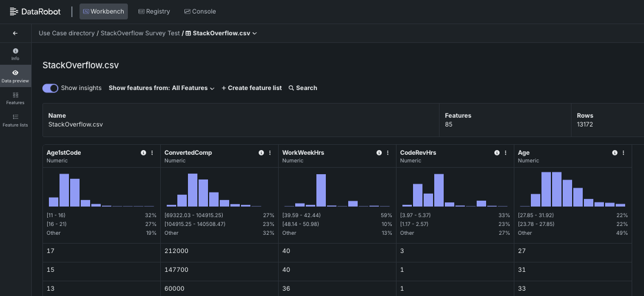Click info icon for Age column
The height and width of the screenshot is (296, 644).
click(x=615, y=153)
